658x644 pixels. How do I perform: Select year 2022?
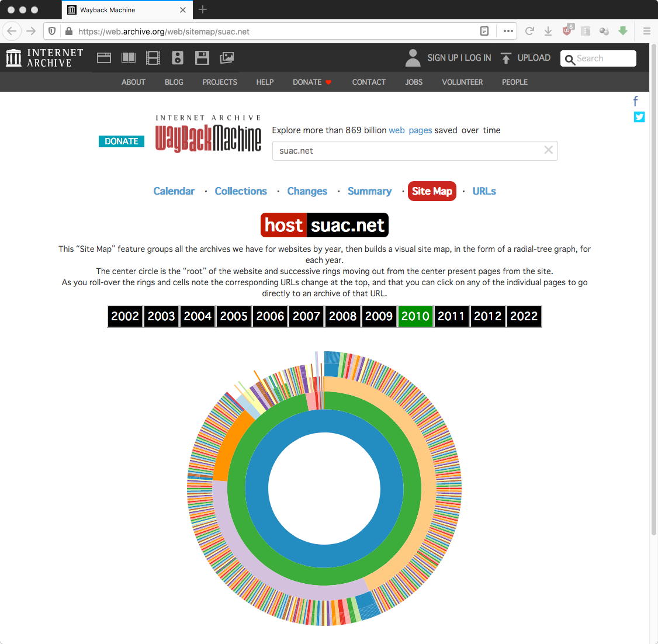point(524,316)
